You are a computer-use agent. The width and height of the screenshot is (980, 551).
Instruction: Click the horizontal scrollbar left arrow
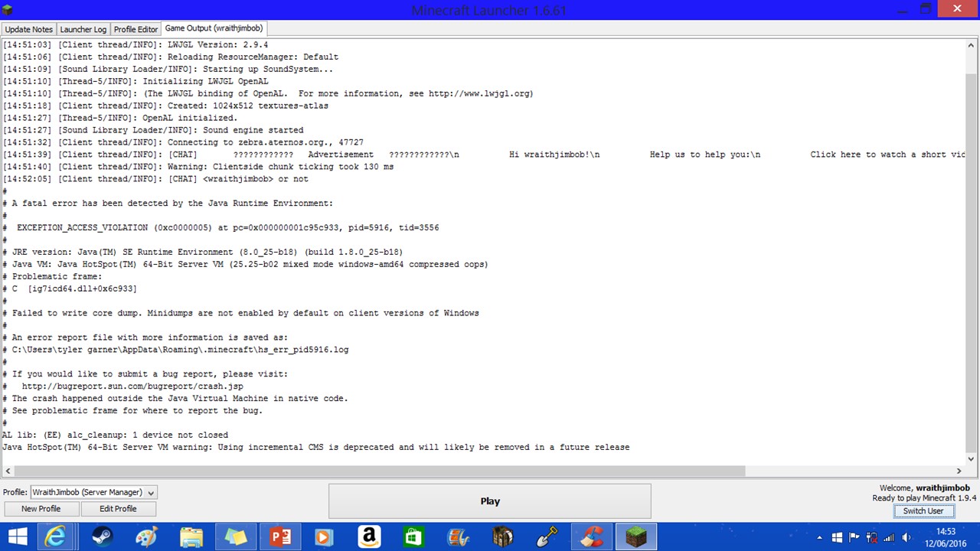tap(8, 471)
